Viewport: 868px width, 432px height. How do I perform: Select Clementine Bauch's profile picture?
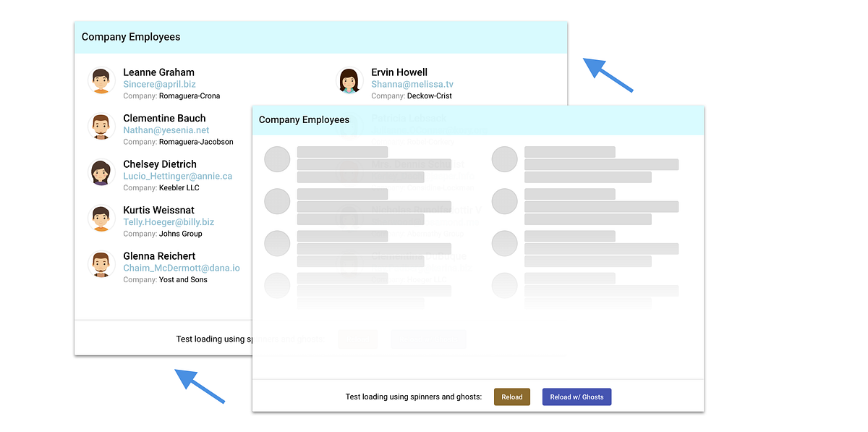101,126
